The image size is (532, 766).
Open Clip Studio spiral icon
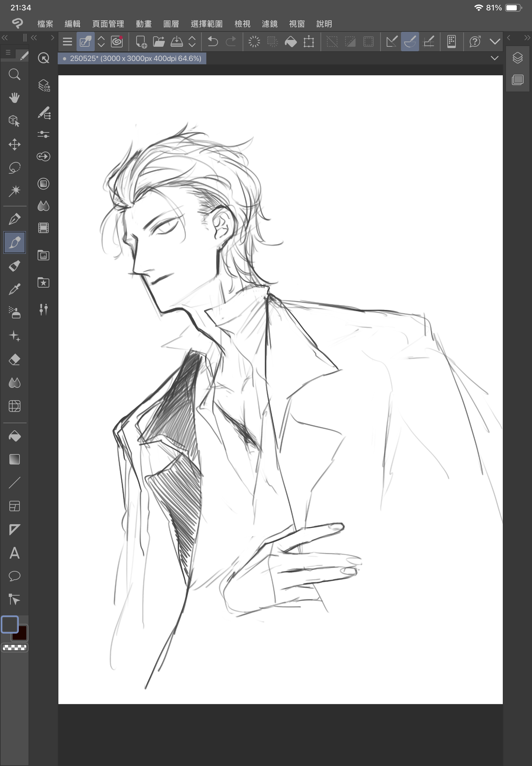pyautogui.click(x=117, y=42)
